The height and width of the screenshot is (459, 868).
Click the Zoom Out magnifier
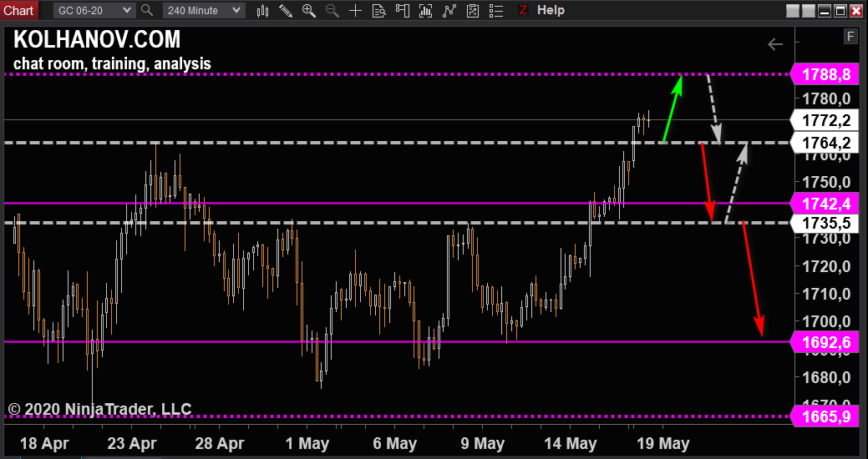pyautogui.click(x=332, y=11)
